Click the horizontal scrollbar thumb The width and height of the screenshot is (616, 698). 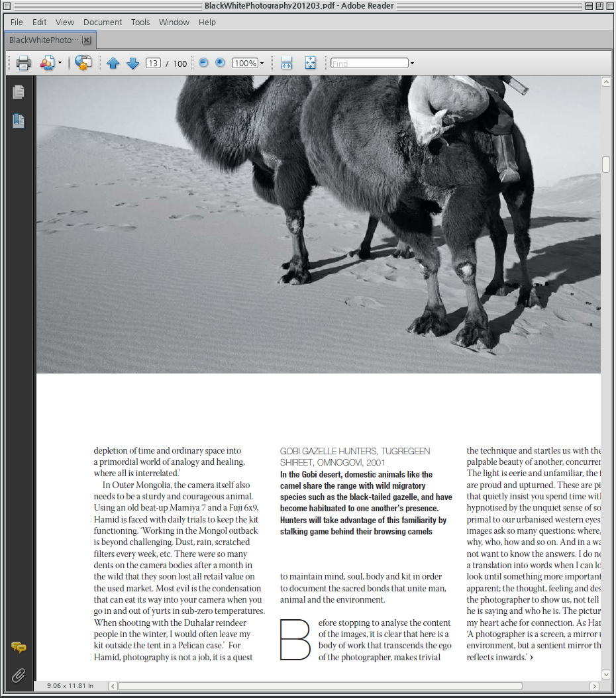tap(319, 686)
